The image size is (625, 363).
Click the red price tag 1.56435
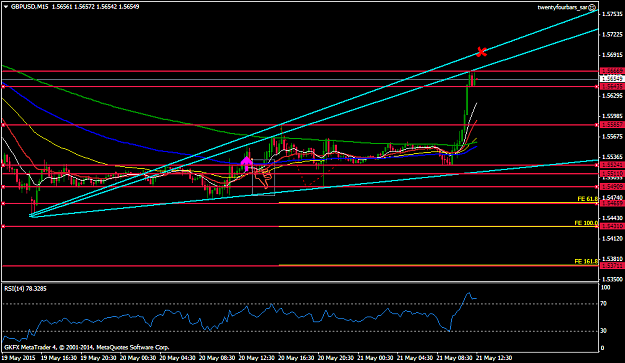click(611, 86)
